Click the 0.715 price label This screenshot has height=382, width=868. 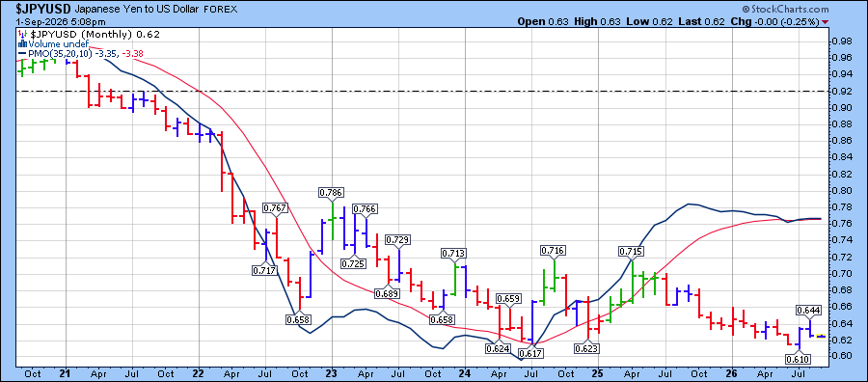tap(632, 252)
